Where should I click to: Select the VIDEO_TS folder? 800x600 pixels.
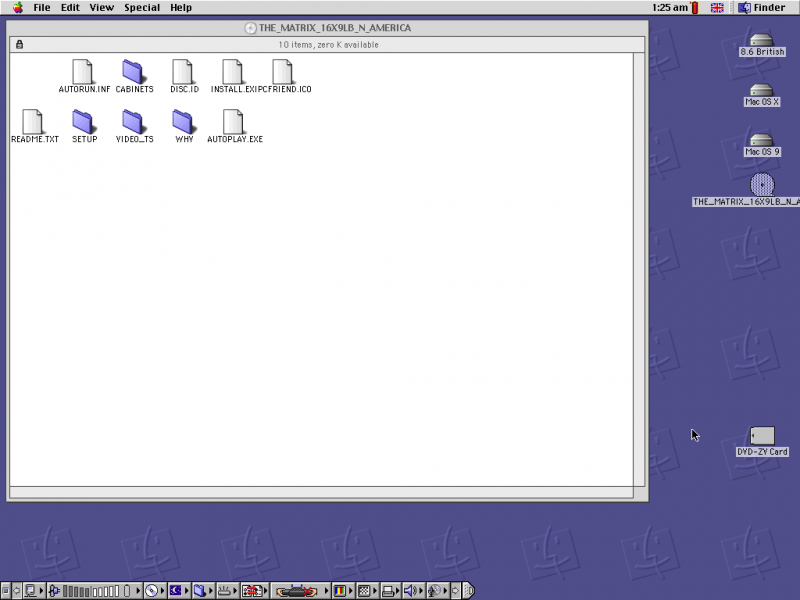pos(134,121)
